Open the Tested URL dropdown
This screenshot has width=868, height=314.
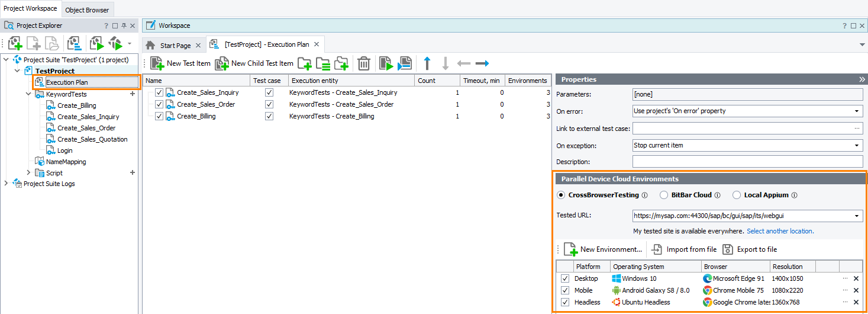pyautogui.click(x=857, y=216)
